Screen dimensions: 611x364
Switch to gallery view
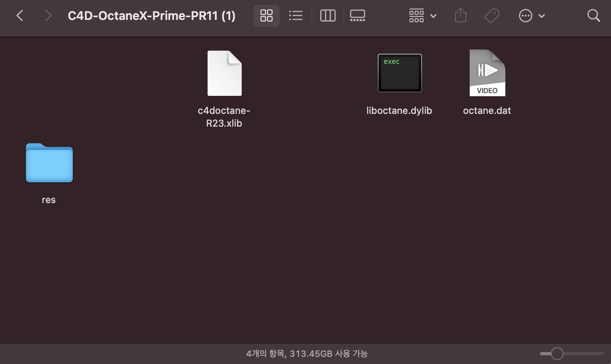pyautogui.click(x=357, y=16)
